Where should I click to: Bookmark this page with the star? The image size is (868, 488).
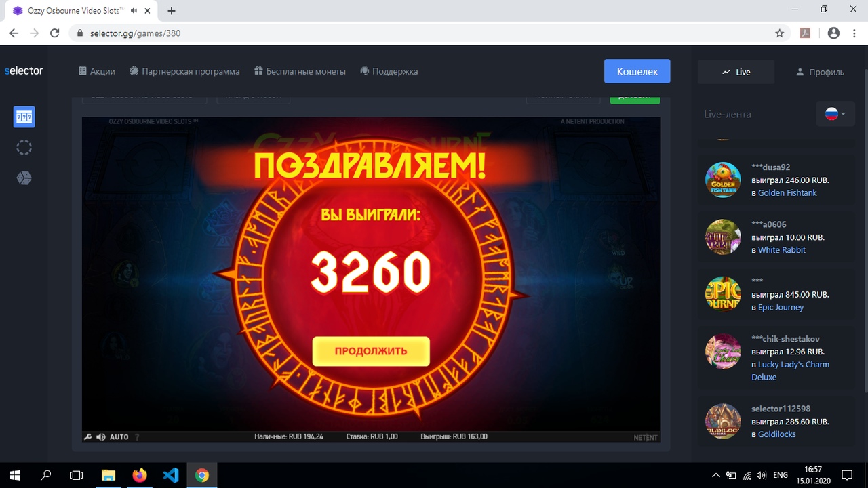click(x=780, y=33)
